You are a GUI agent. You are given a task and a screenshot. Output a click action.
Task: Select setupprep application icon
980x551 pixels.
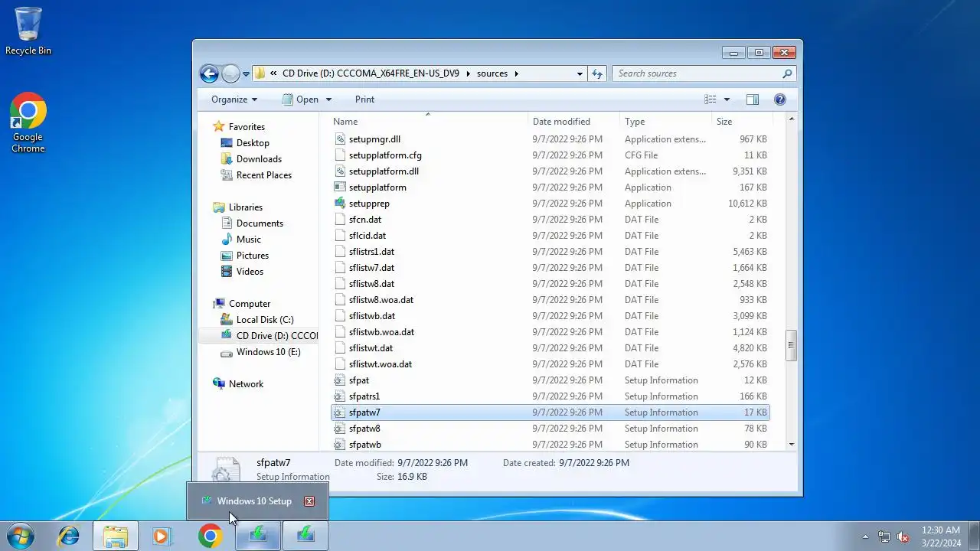pos(341,204)
